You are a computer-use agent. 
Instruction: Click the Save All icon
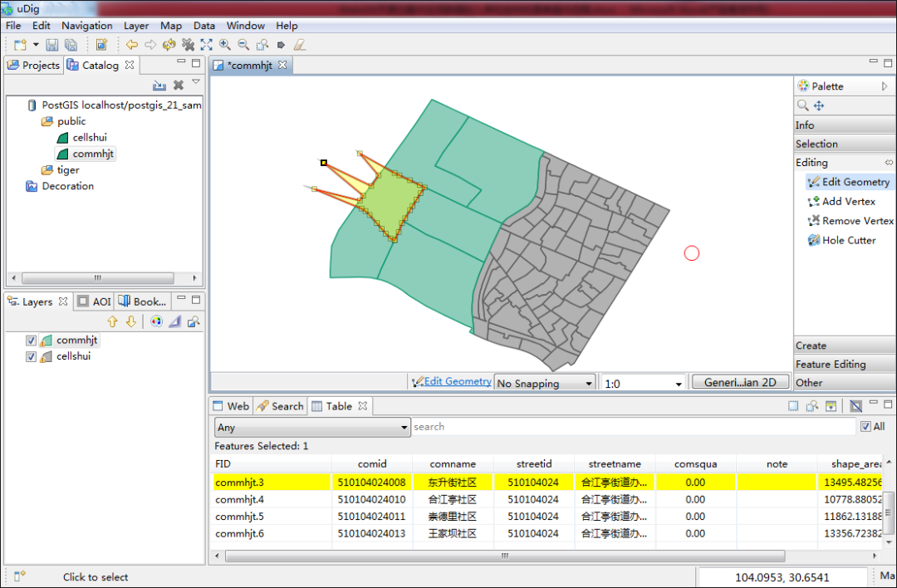pyautogui.click(x=71, y=45)
